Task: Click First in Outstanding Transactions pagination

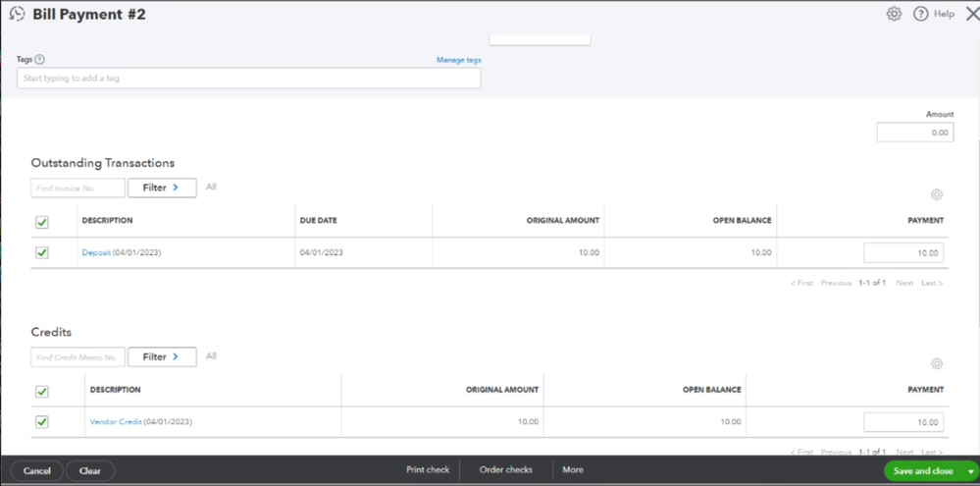Action: pyautogui.click(x=801, y=284)
